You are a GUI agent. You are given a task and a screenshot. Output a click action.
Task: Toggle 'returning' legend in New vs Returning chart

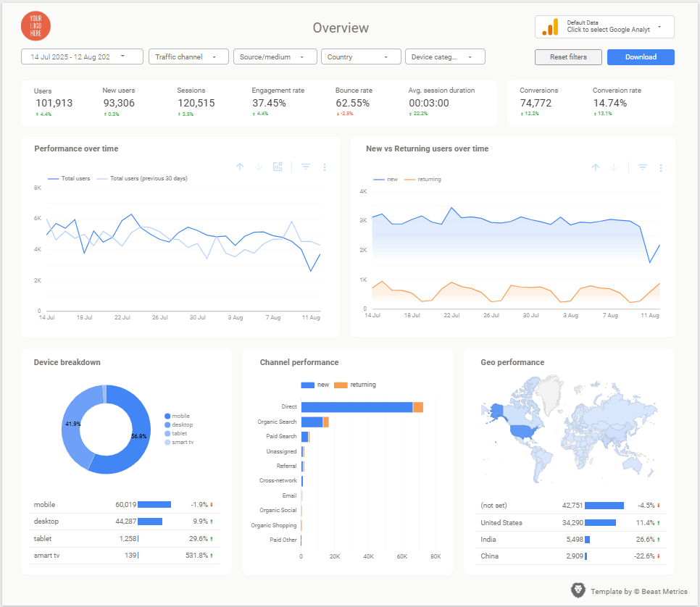click(422, 180)
